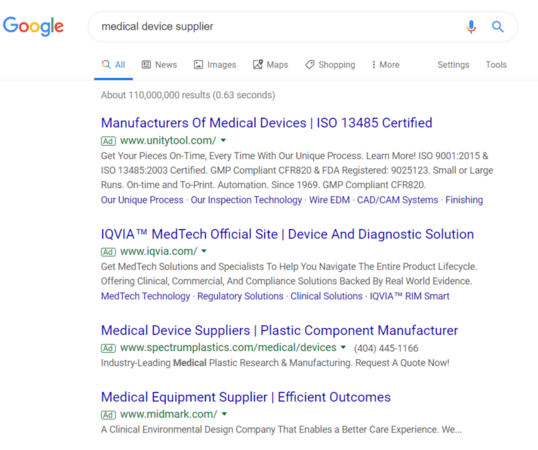
Task: Open search Tools
Action: tap(496, 65)
